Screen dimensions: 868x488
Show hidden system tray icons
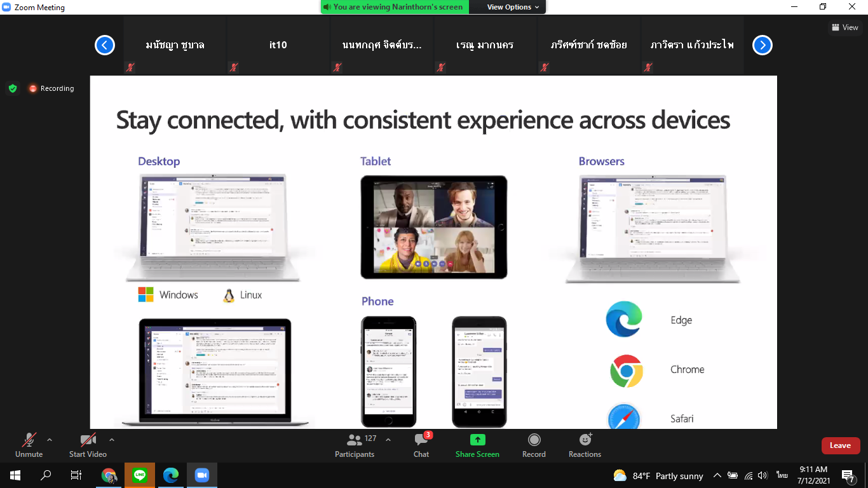coord(717,475)
